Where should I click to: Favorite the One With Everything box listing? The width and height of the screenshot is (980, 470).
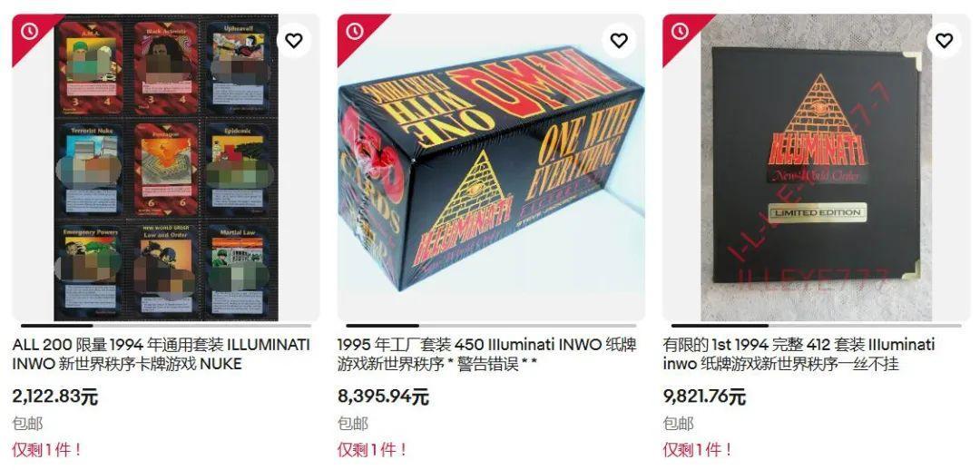pyautogui.click(x=619, y=41)
